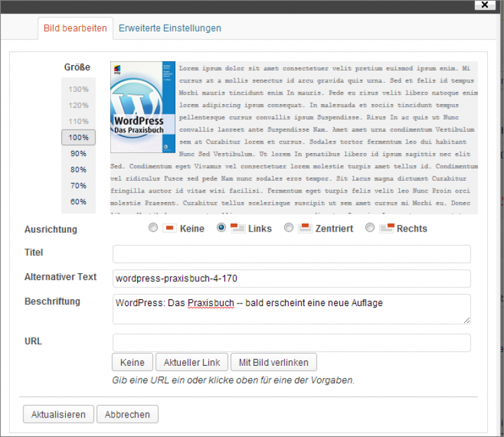Click the Abbrechen button
504x437 pixels.
tap(127, 414)
